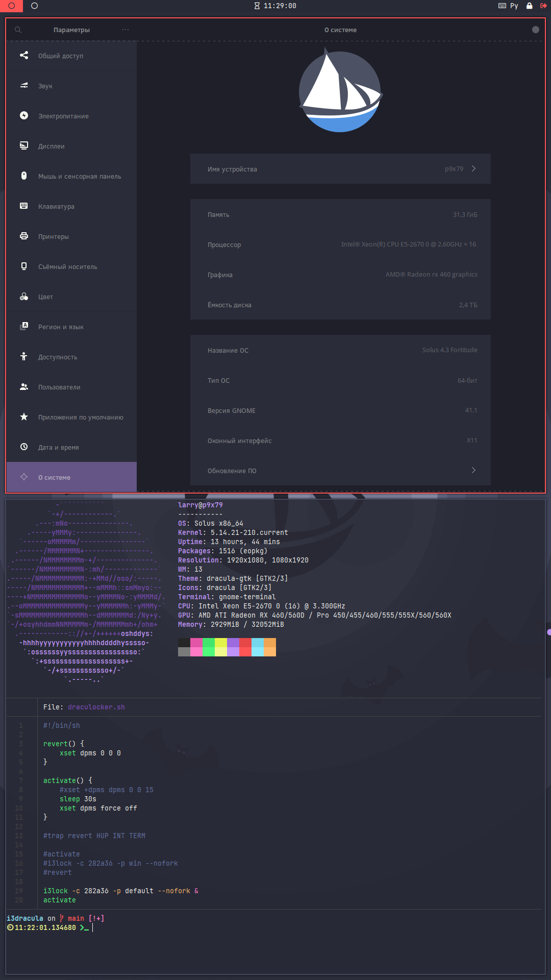The width and height of the screenshot is (551, 980).
Task: Open the Имя устройства row chevron
Action: pos(473,168)
